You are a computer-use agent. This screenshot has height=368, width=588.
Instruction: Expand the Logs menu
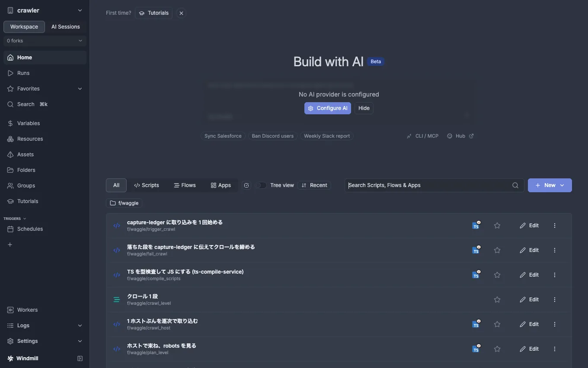[45, 326]
